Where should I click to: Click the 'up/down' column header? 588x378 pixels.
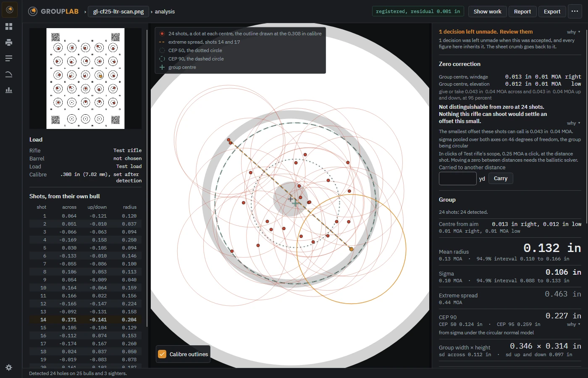coord(97,207)
